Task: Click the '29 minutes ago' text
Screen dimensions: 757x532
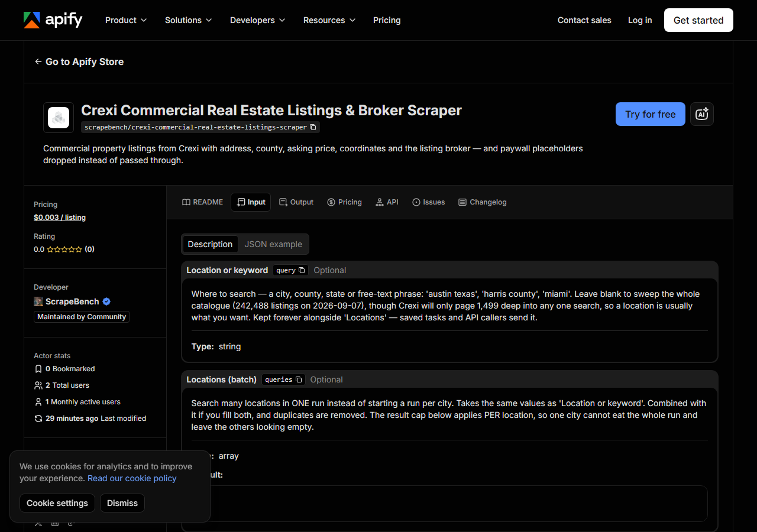Action: 72,419
